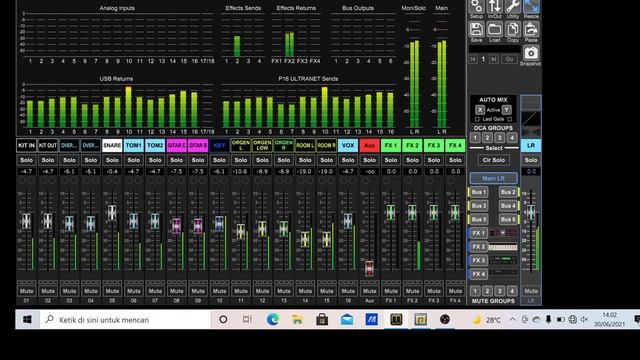Click the Aux channel red fader
The width and height of the screenshot is (640, 360).
click(369, 268)
